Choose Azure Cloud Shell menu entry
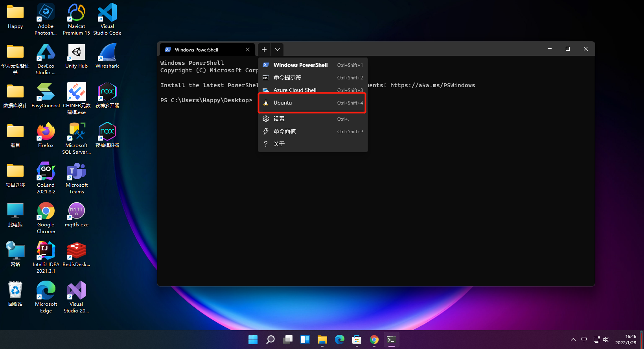Screen dimensions: 644x349 [x=313, y=90]
